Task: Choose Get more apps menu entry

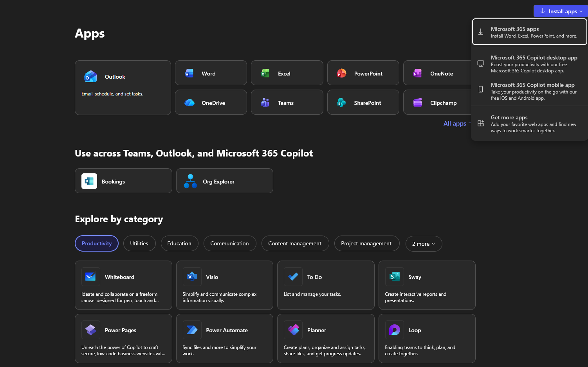Action: [x=529, y=124]
